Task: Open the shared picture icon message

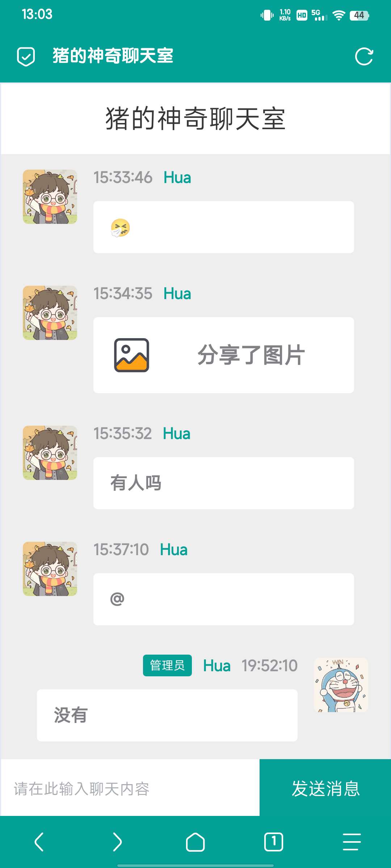Action: pyautogui.click(x=224, y=355)
